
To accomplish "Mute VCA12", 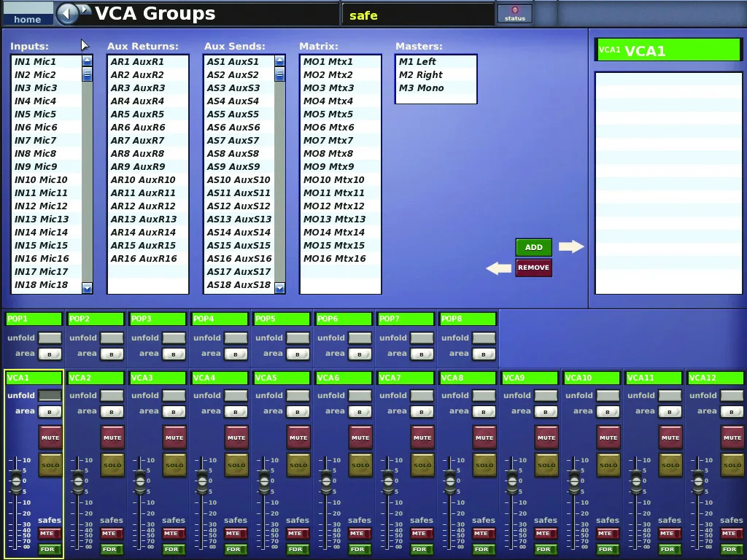I will pyautogui.click(x=732, y=437).
